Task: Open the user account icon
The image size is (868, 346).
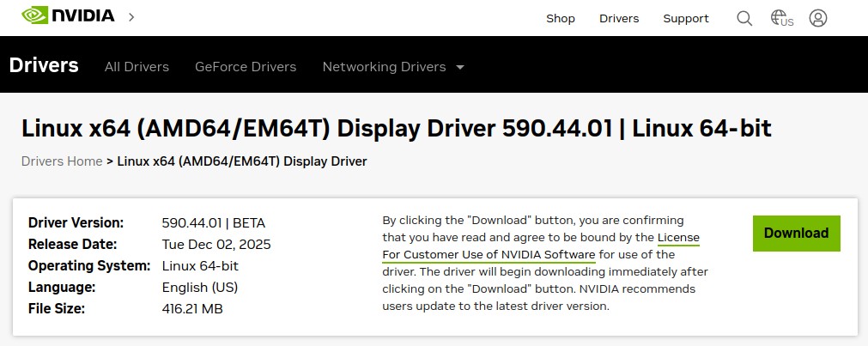Action: [818, 18]
